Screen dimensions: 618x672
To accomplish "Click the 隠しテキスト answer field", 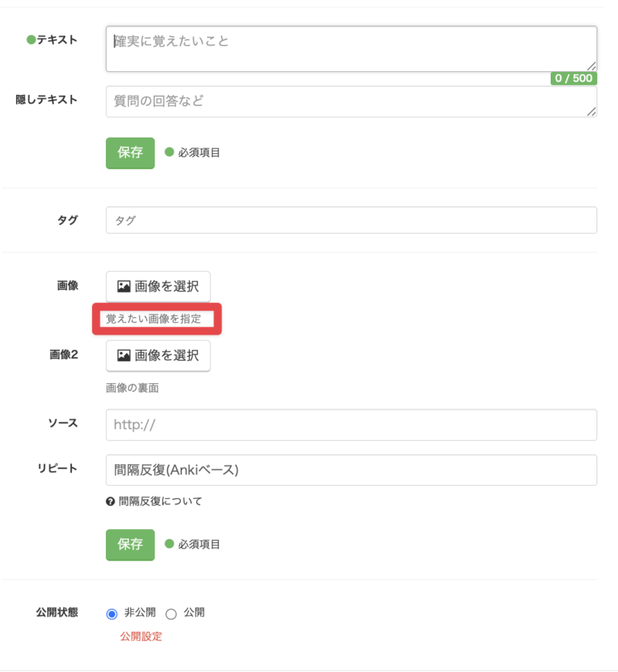I will (x=351, y=101).
